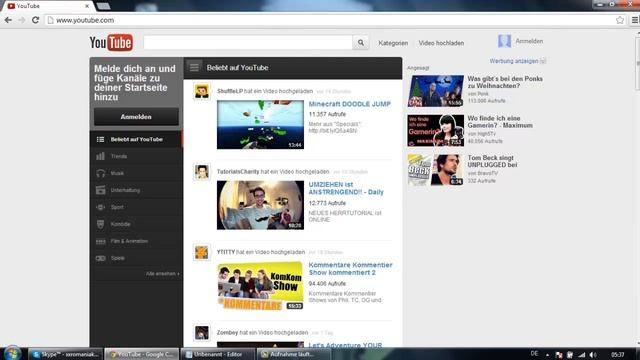This screenshot has height=360, width=640.
Task: Open the guide hamburger menu icon
Action: pos(194,67)
